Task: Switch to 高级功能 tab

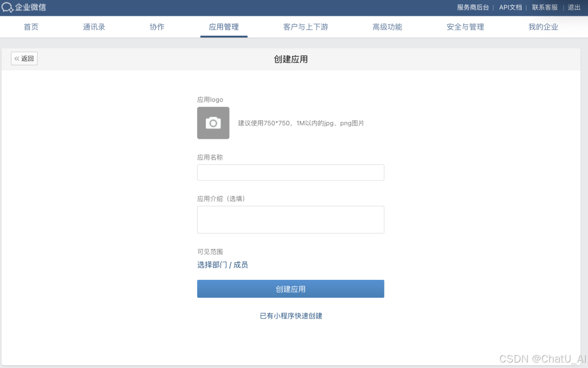Action: (x=388, y=27)
